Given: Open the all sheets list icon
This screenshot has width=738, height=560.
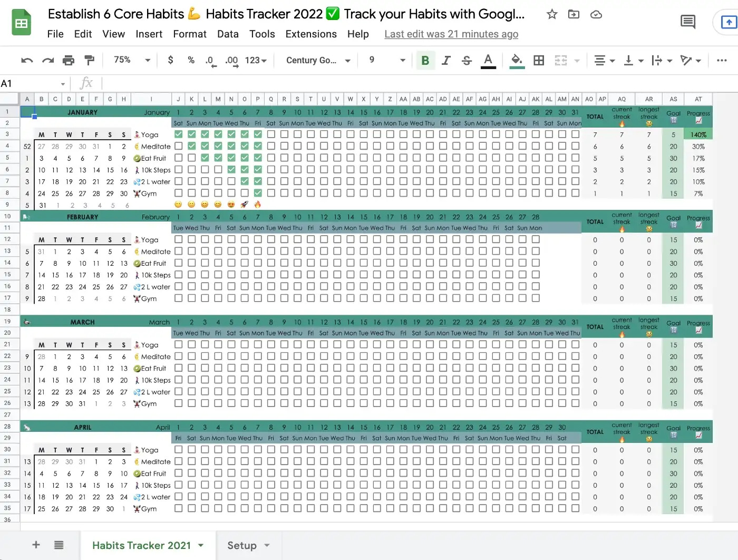Looking at the screenshot, I should pyautogui.click(x=59, y=545).
